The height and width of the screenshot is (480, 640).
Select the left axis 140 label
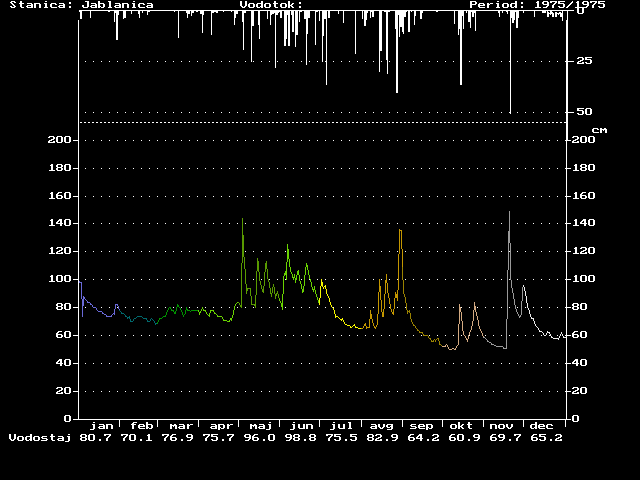60,223
